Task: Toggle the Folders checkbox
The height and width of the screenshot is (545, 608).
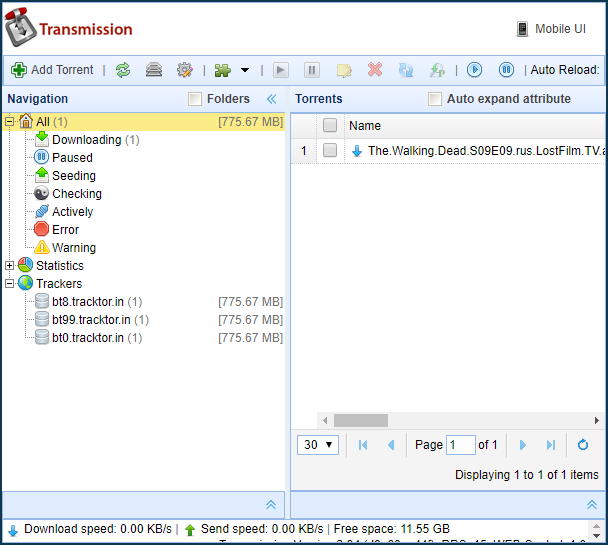Action: coord(195,99)
